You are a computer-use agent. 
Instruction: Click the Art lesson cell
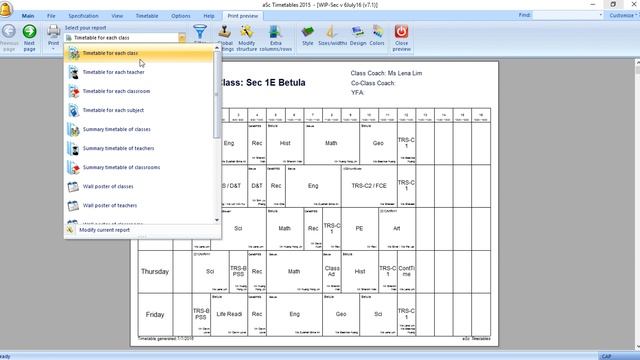pyautogui.click(x=397, y=229)
